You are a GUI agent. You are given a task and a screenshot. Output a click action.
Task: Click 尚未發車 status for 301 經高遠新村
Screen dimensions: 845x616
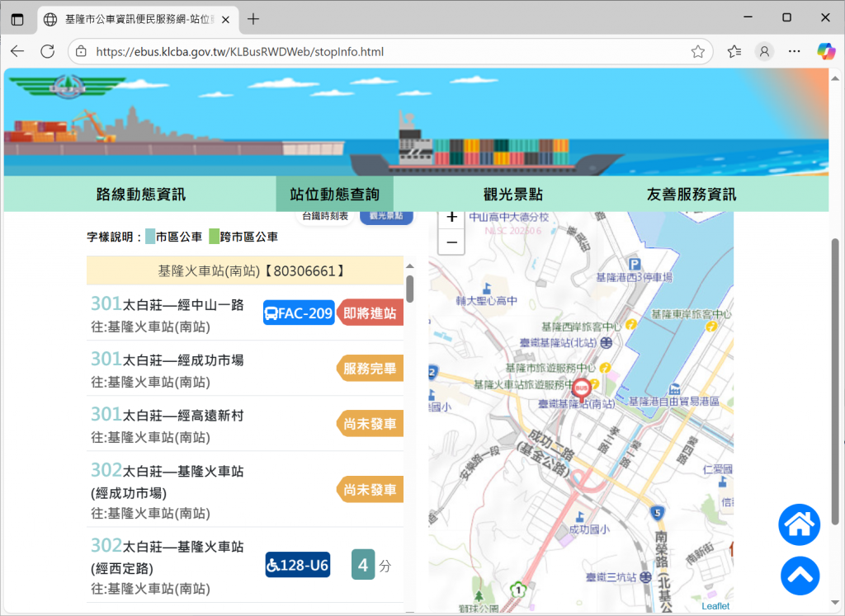(370, 424)
